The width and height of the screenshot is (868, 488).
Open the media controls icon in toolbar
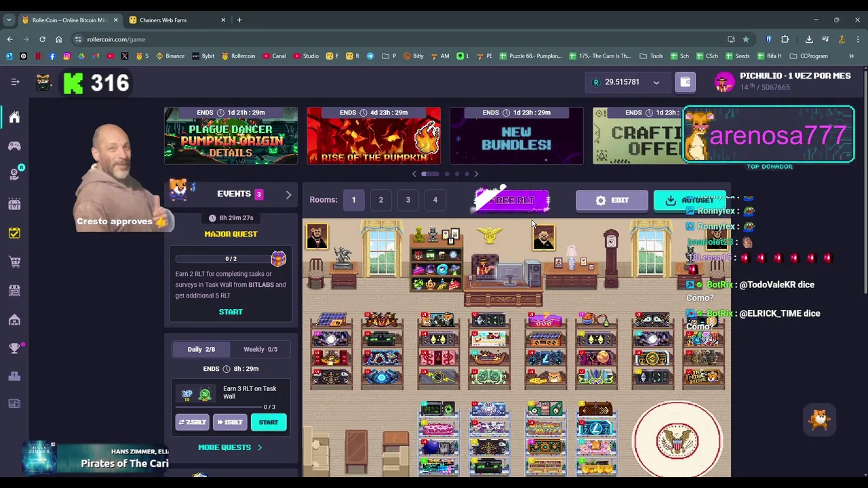click(x=825, y=39)
